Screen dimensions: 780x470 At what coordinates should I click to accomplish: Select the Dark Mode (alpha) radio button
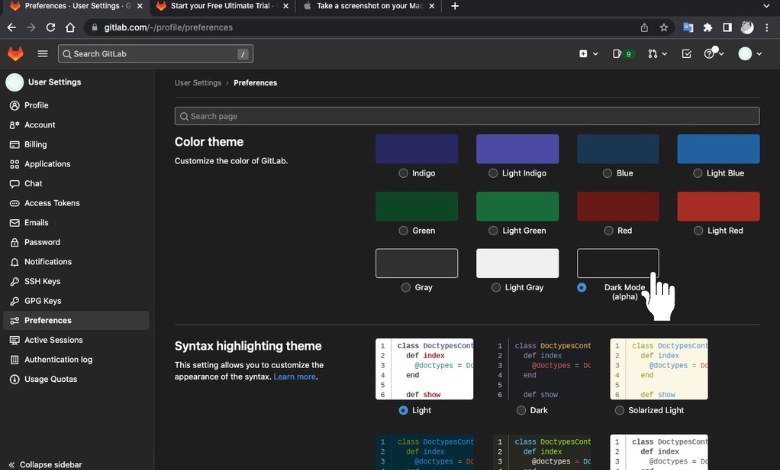point(582,287)
